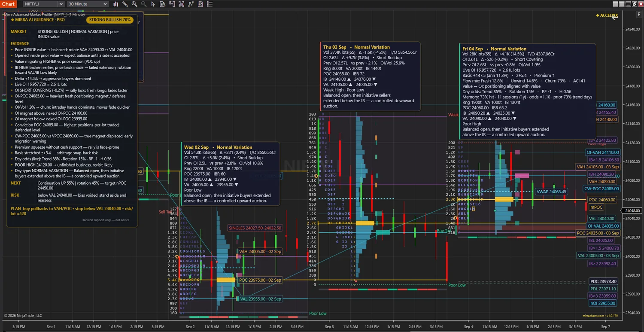Open the Strategies clipboard icon

[200, 4]
